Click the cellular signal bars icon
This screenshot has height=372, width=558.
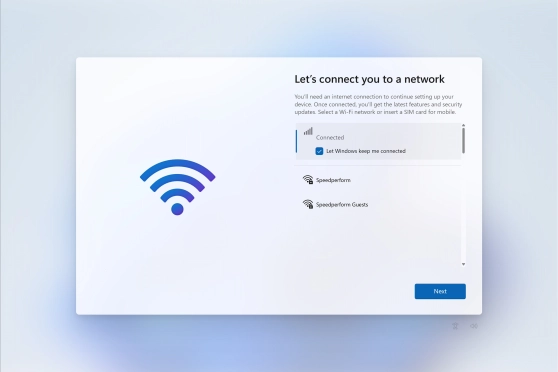click(x=308, y=131)
